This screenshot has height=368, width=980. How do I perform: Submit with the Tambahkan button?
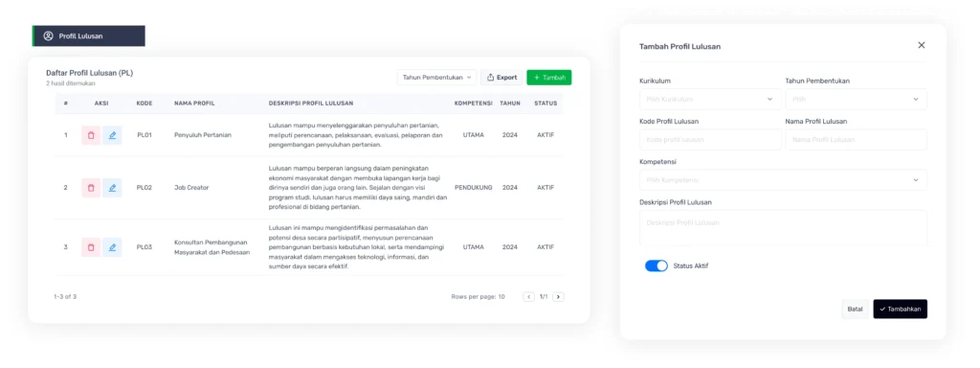point(900,310)
